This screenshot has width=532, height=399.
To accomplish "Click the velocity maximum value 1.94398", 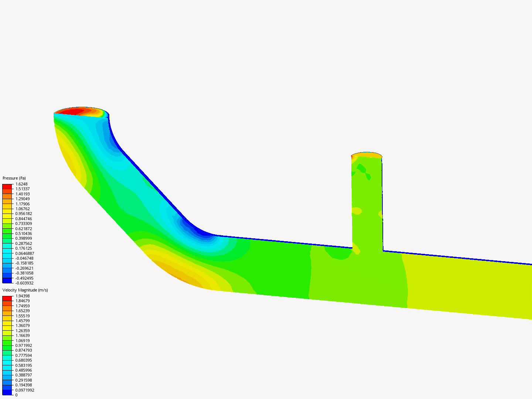I will tap(23, 296).
